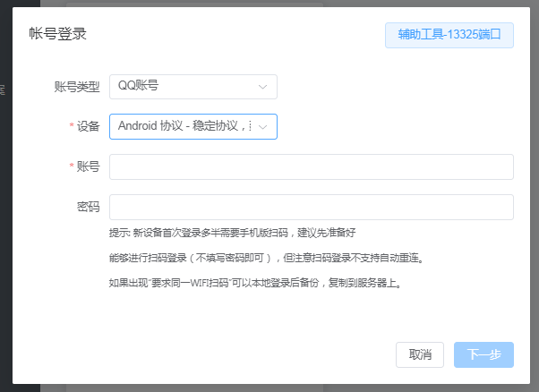Open the 设备 dropdown showing Android 协议
The image size is (539, 392).
(x=184, y=127)
